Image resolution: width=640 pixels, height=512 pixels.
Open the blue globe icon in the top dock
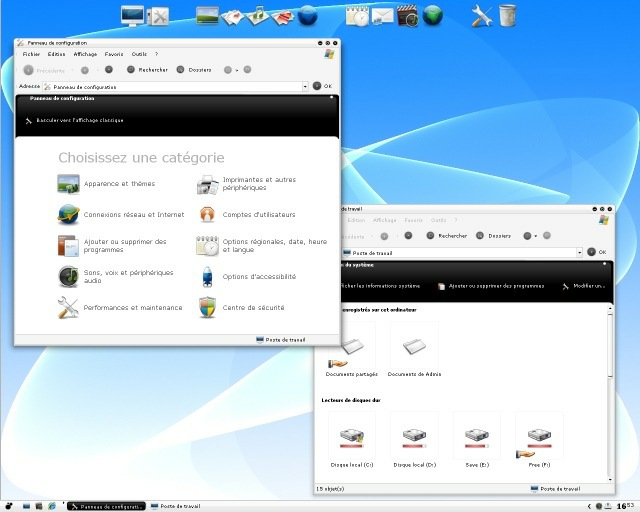[307, 16]
